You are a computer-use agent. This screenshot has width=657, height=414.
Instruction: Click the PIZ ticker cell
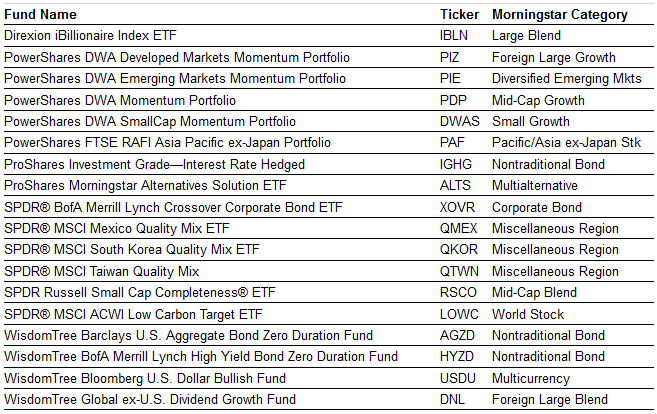coord(450,58)
